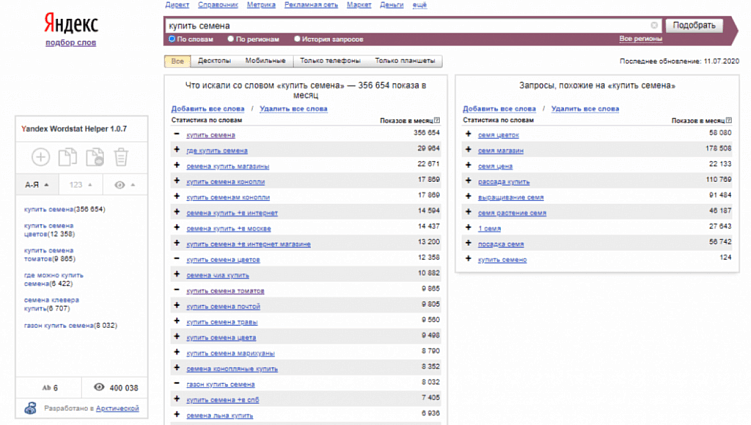Click the copy with counts icon in Helper

pos(95,157)
